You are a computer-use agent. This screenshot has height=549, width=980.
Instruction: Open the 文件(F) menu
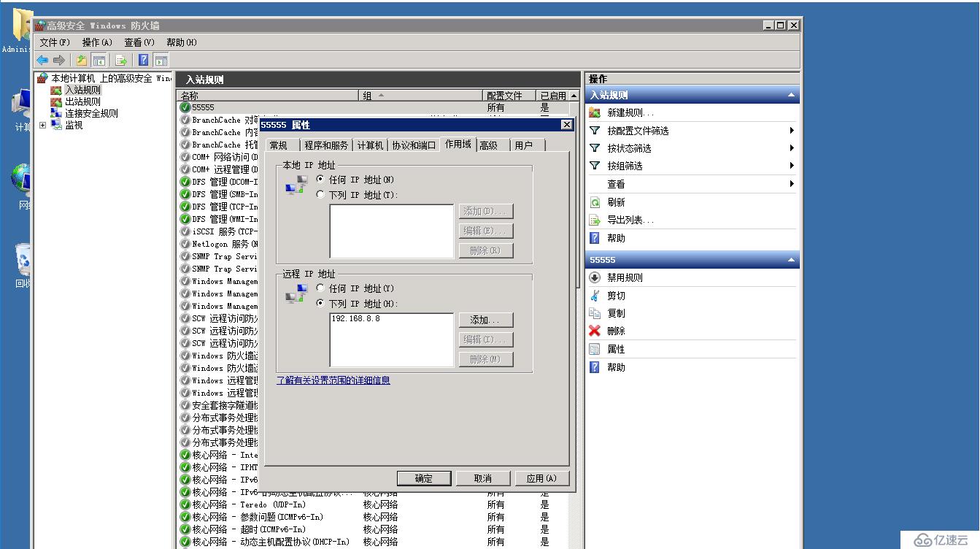click(x=55, y=42)
